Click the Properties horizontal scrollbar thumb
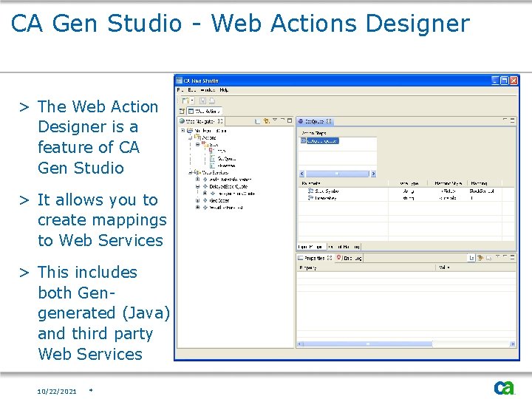532x399 pixels. click(x=367, y=344)
